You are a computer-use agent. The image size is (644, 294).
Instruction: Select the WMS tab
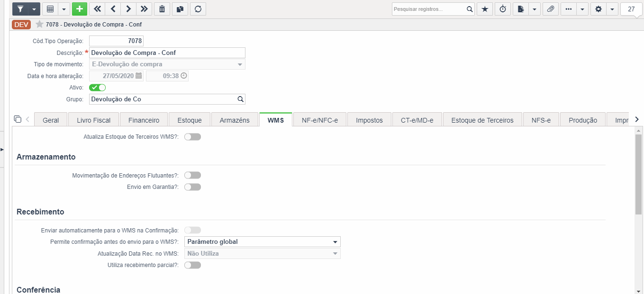click(276, 120)
